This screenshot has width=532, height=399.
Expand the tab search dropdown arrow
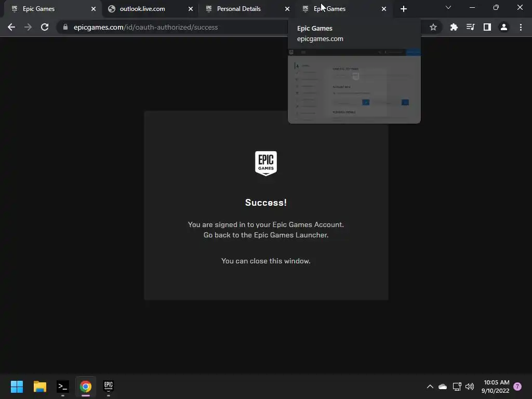click(x=448, y=7)
